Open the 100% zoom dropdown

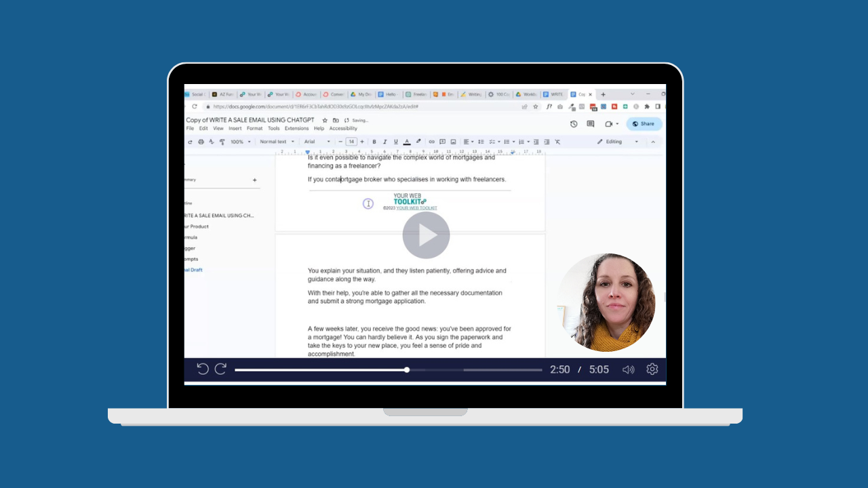pyautogui.click(x=240, y=142)
